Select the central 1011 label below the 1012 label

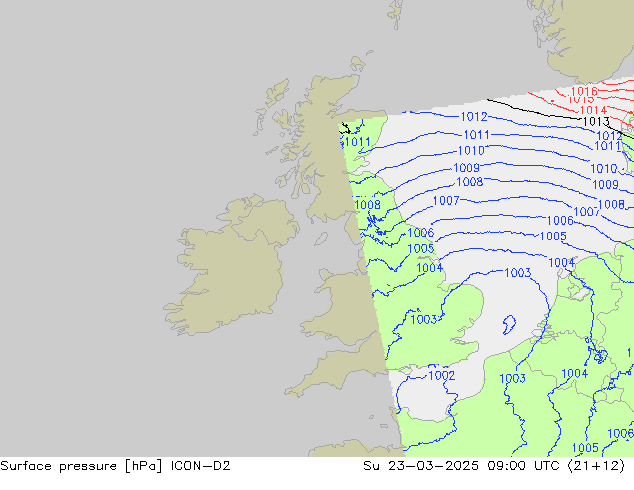(x=477, y=135)
